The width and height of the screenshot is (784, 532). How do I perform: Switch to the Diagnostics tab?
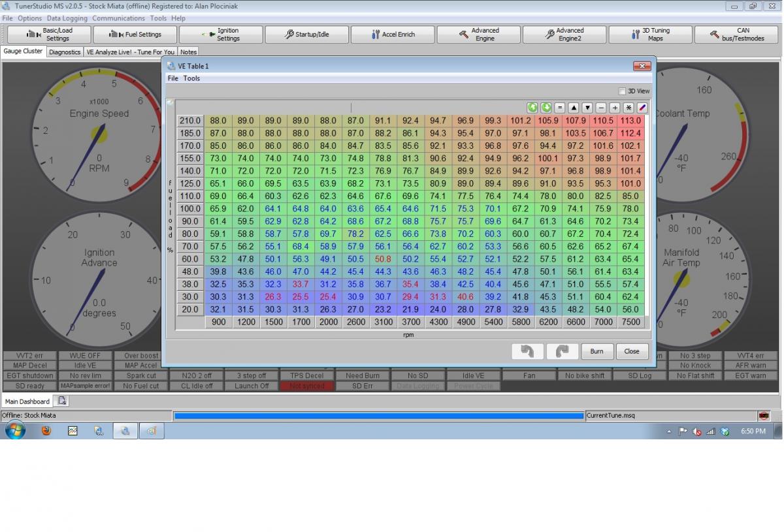65,52
